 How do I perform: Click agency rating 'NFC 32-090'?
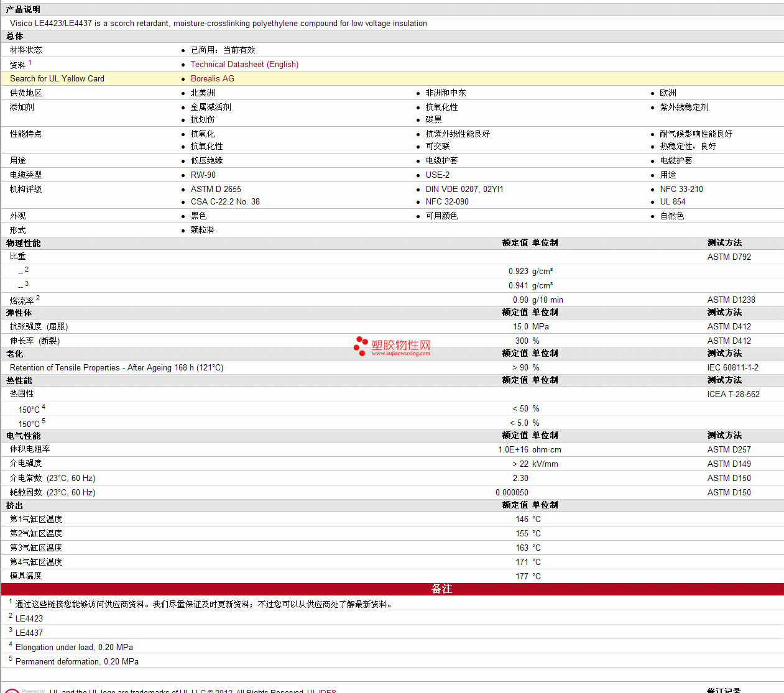pos(447,202)
